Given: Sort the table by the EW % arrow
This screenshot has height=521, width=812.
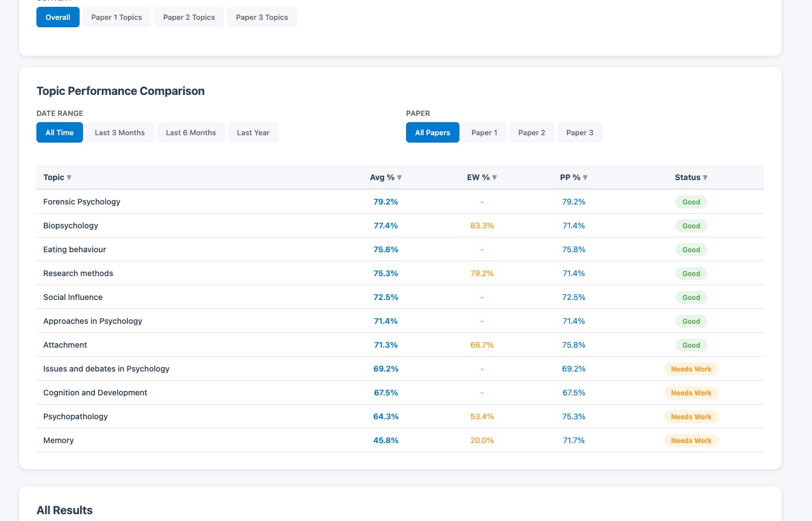Looking at the screenshot, I should [494, 177].
